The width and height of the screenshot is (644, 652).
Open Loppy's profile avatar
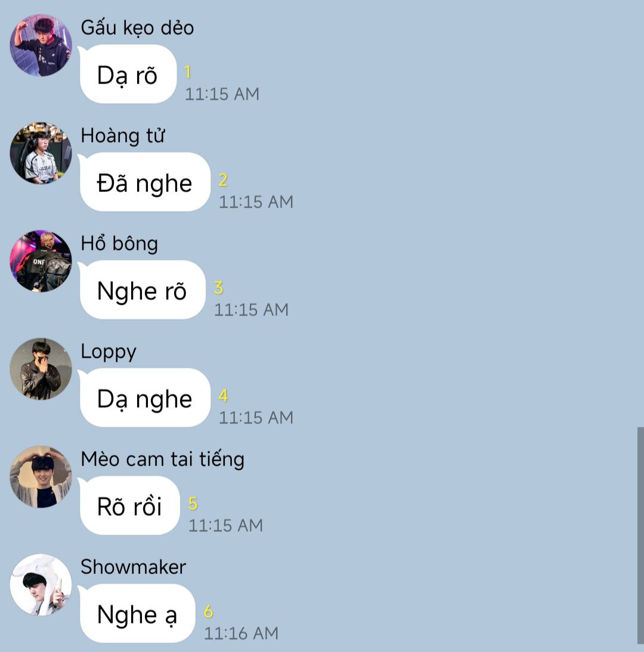coord(41,369)
